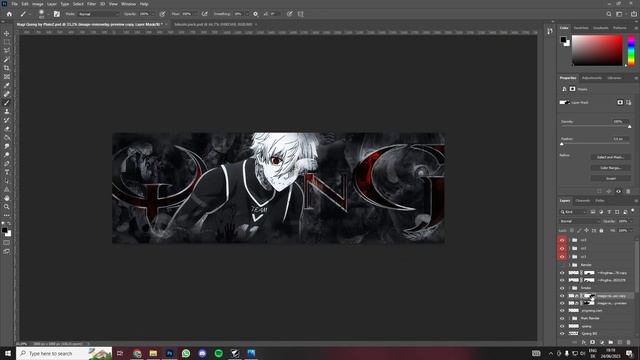Open the Filter menu

coord(91,4)
